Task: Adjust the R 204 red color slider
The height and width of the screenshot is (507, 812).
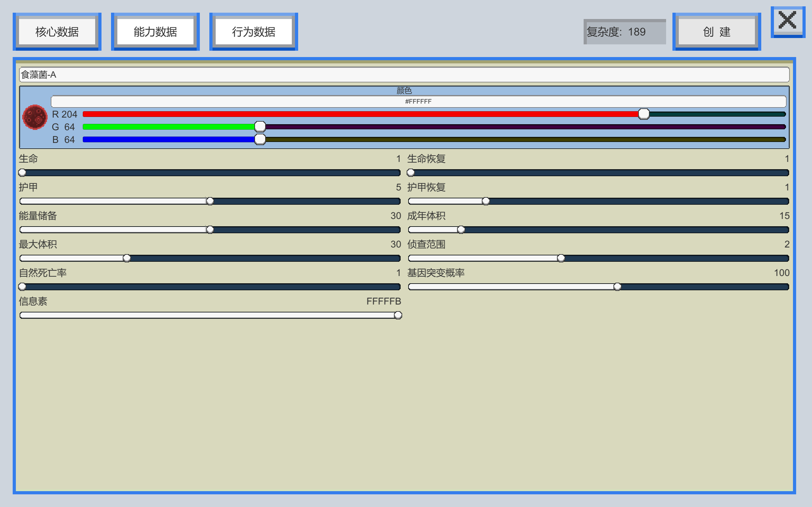Action: [x=643, y=114]
